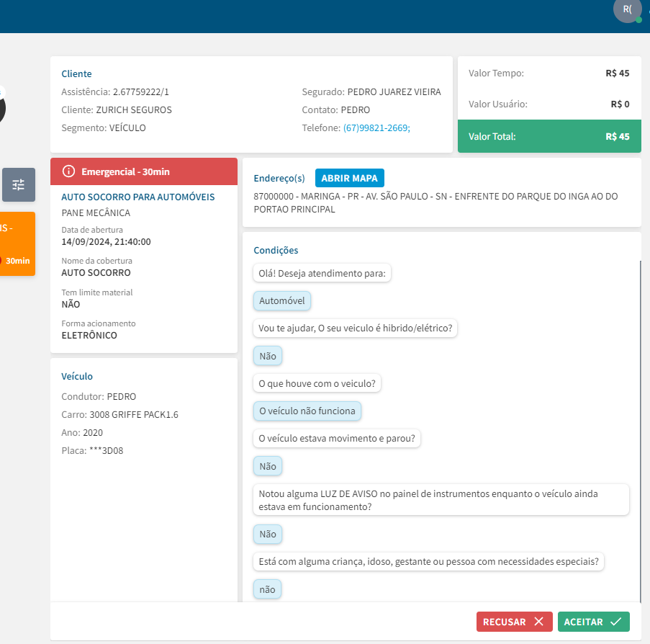Image resolution: width=650 pixels, height=644 pixels.
Task: Click the lowercase "não" final answer chip
Action: click(x=267, y=589)
